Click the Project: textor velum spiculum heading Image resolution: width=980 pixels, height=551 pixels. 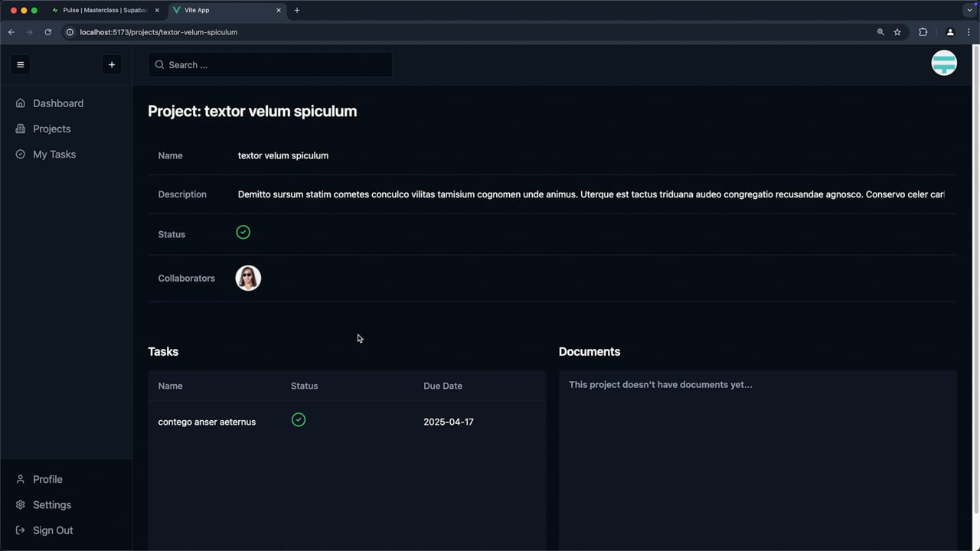(253, 111)
